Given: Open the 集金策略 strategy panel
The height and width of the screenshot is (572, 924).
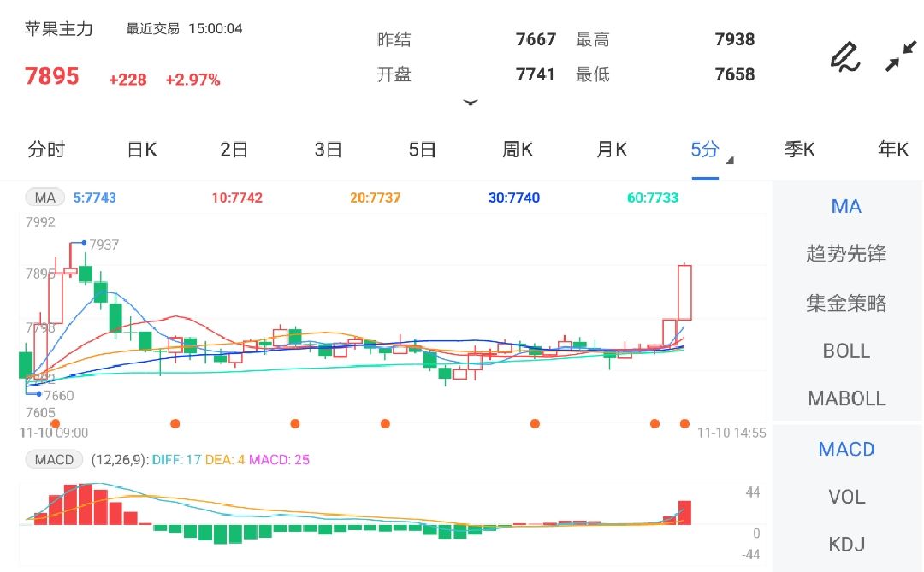Looking at the screenshot, I should [x=845, y=302].
